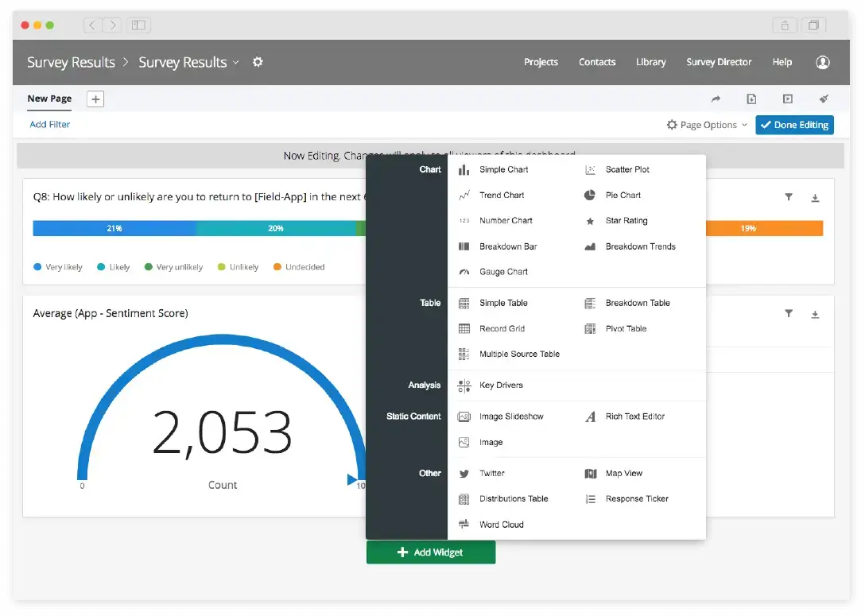Click the browser forward arrow button

(x=113, y=25)
